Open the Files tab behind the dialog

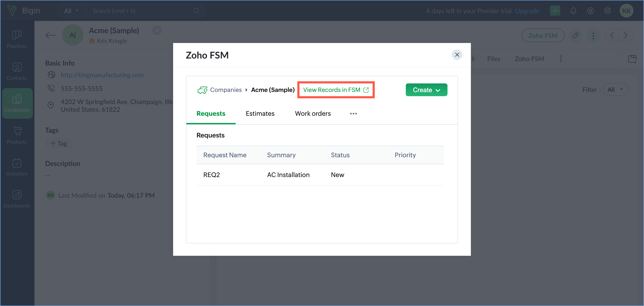pos(493,59)
